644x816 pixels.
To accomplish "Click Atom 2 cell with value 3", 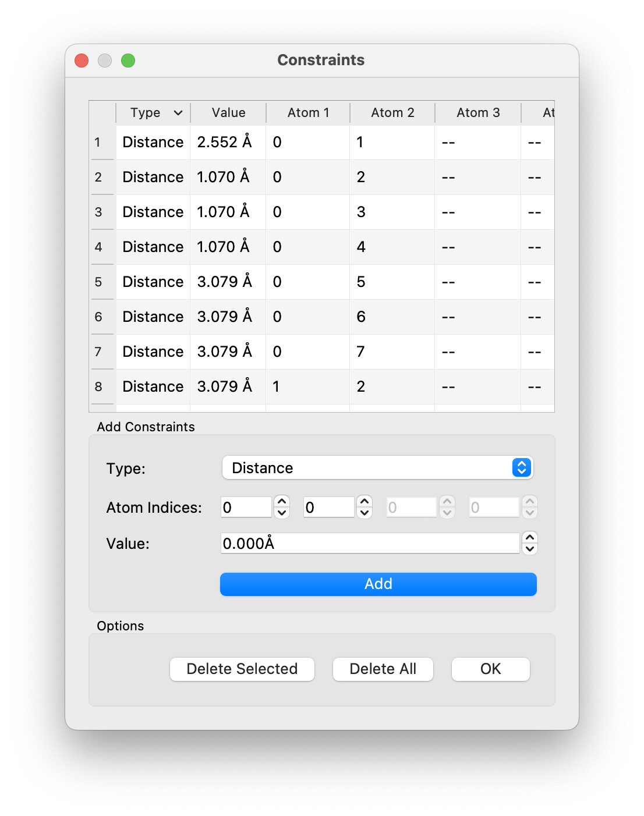I will tap(392, 212).
